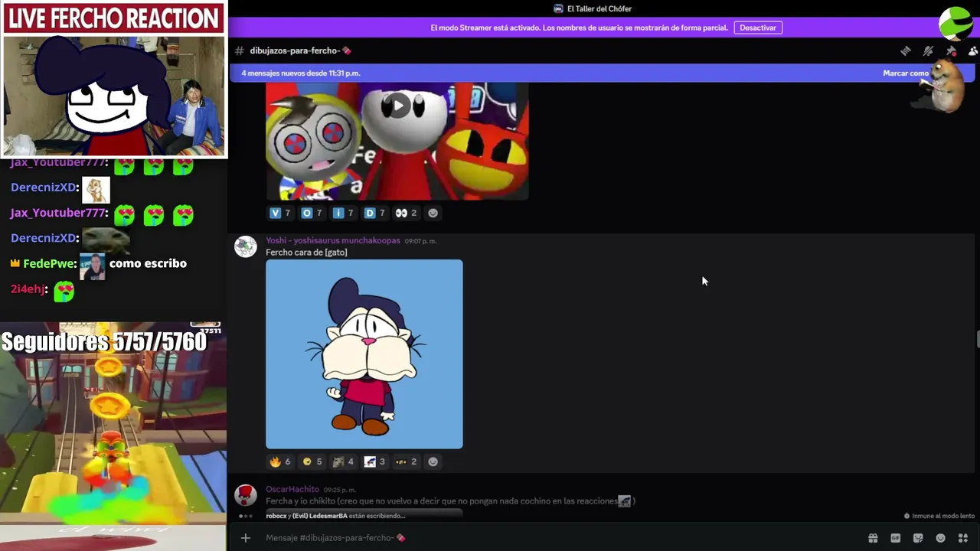Add reaction under the video message
Screen dimensions: 980x551
pyautogui.click(x=433, y=213)
